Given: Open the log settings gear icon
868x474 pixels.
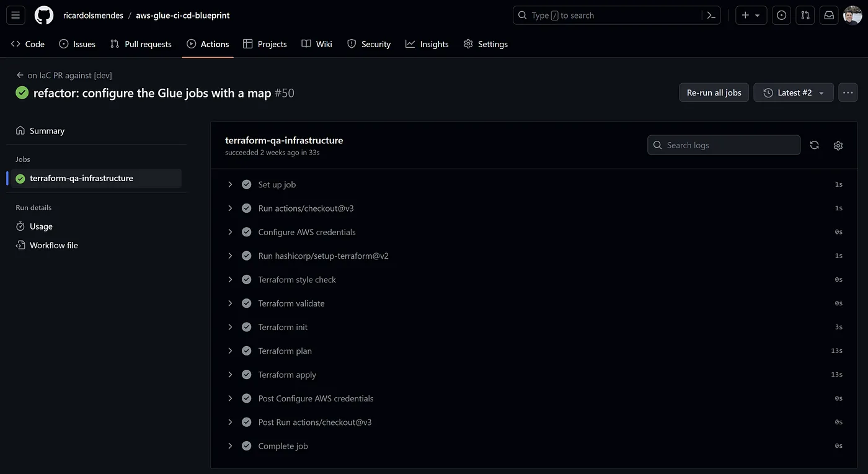Looking at the screenshot, I should point(838,145).
